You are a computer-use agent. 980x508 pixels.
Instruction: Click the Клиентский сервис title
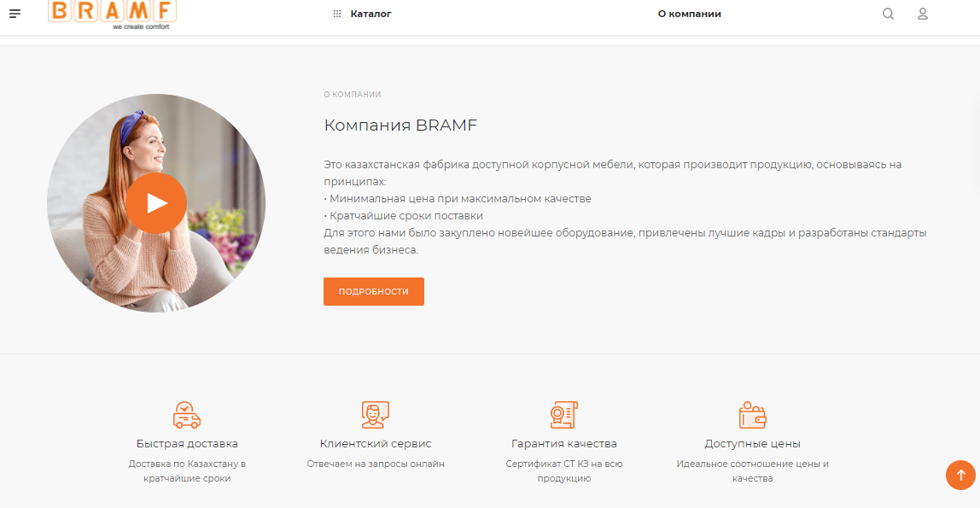click(x=376, y=444)
